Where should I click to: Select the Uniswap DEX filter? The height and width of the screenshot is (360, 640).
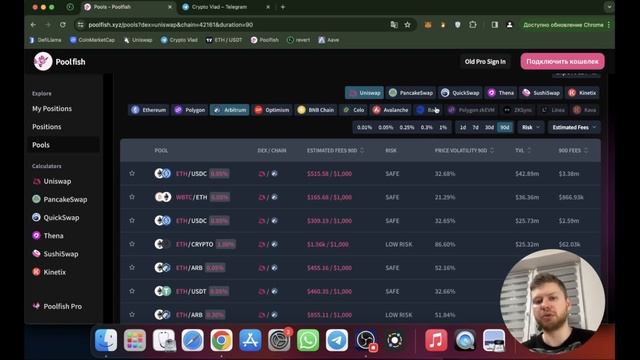[364, 93]
